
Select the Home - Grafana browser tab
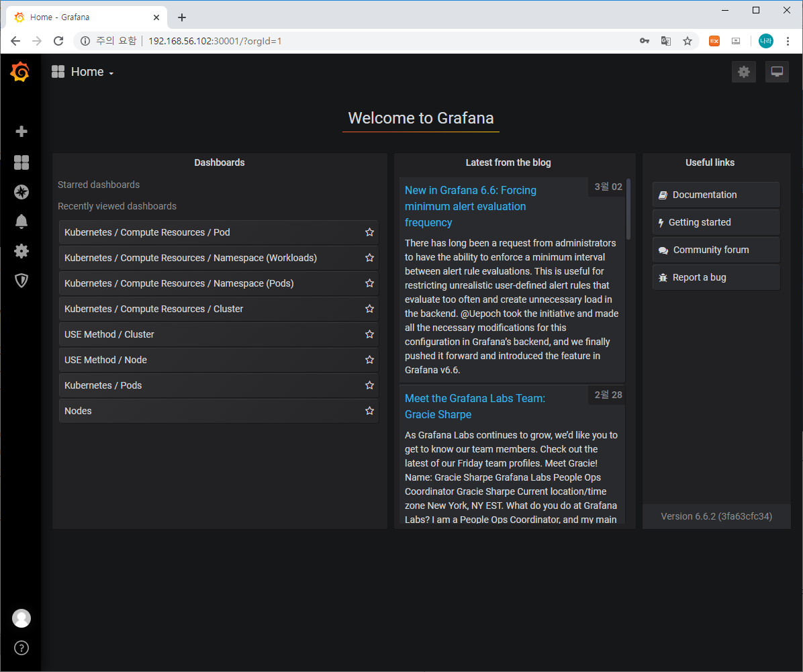pyautogui.click(x=87, y=17)
